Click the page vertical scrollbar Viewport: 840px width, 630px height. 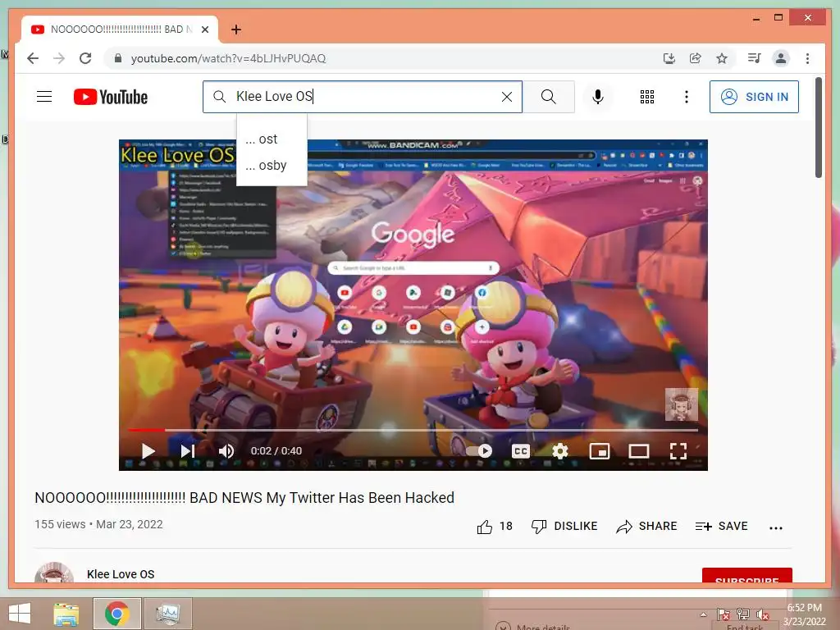pyautogui.click(x=819, y=127)
